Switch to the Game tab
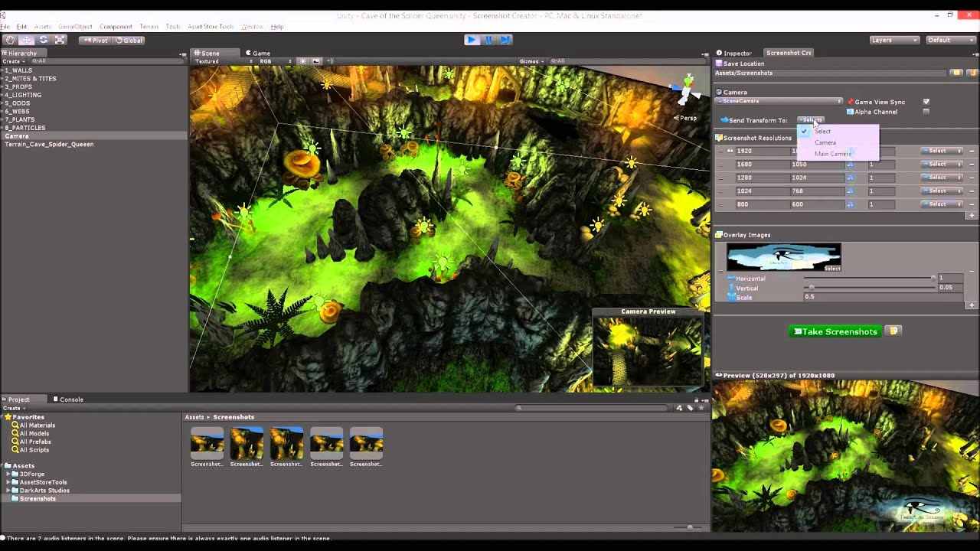Screen dimensions: 980x551 [257, 54]
